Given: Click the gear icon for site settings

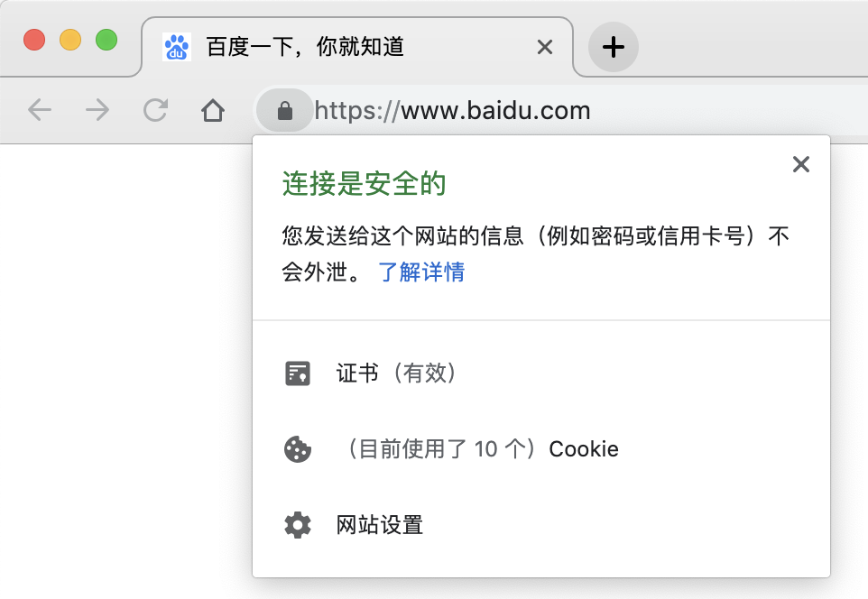Looking at the screenshot, I should [298, 525].
